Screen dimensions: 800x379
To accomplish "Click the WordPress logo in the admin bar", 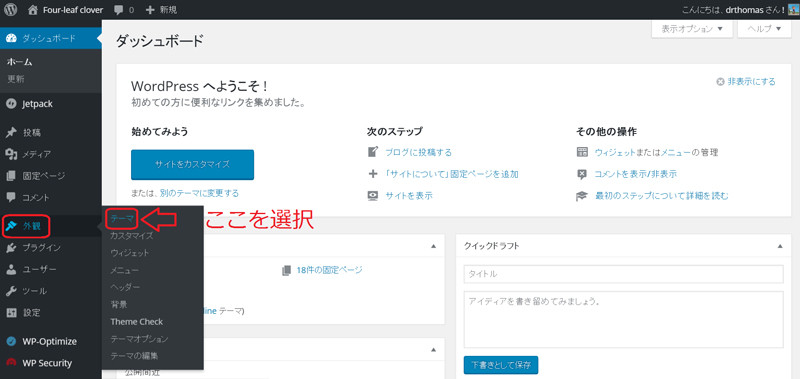I will pos(11,9).
